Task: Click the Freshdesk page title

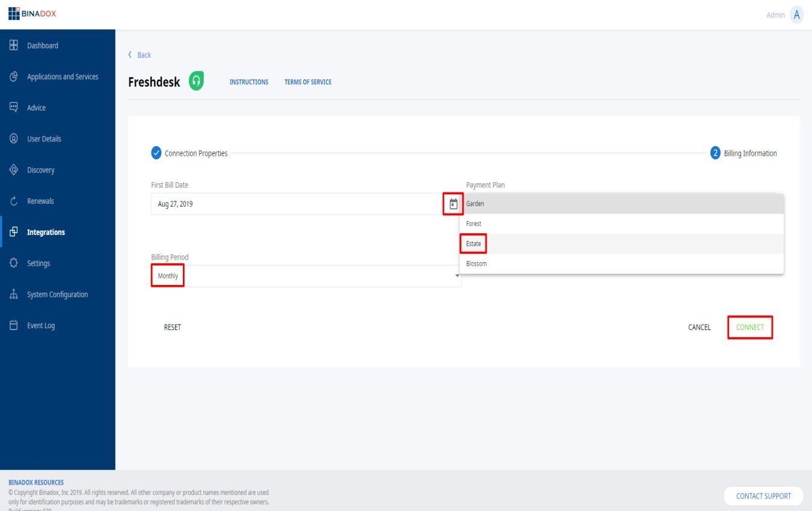Action: pyautogui.click(x=154, y=82)
